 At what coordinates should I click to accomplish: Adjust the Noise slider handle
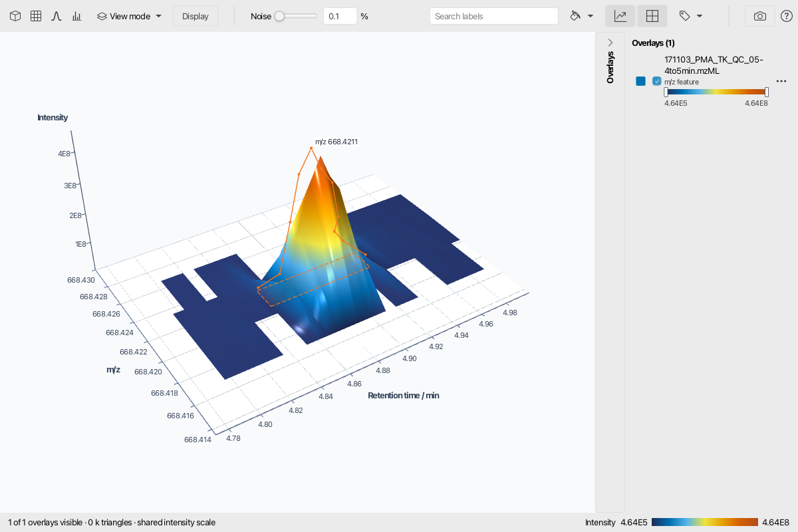coord(279,16)
